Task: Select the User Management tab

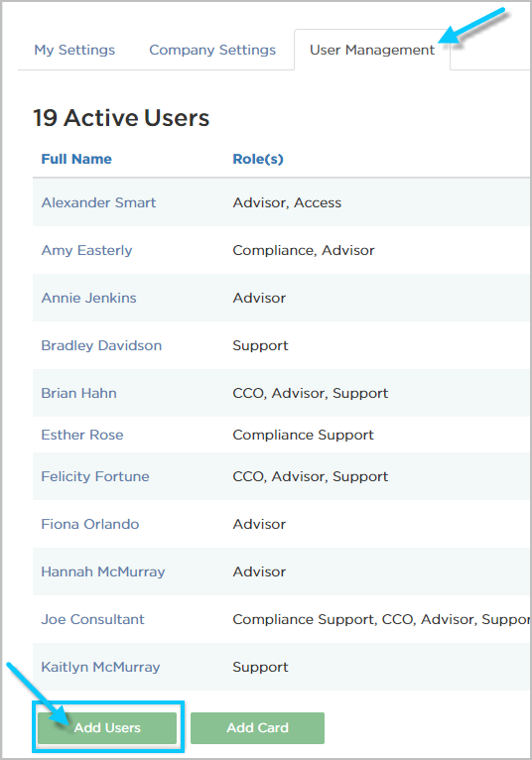Action: (372, 50)
